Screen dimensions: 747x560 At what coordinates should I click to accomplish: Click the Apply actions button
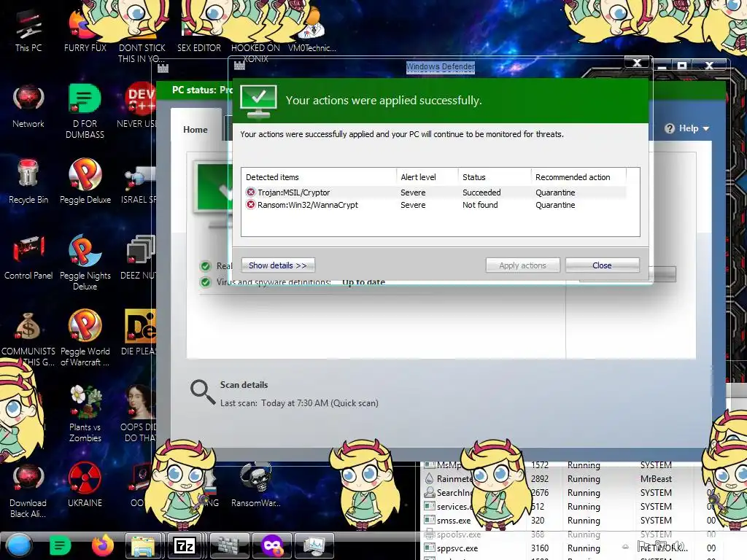[x=522, y=265]
